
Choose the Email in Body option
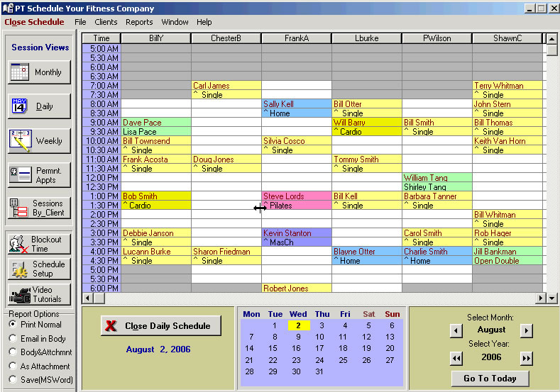(13, 339)
